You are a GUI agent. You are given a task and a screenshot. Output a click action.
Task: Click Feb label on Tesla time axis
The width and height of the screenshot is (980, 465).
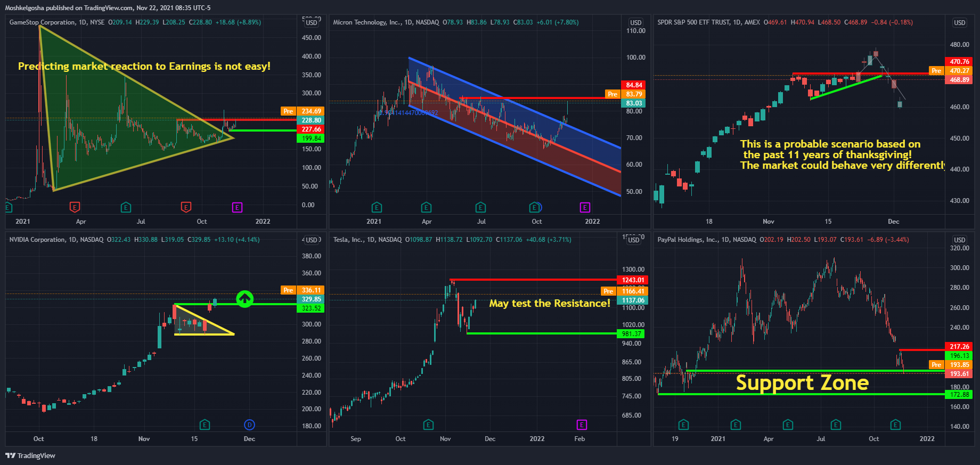pos(579,439)
